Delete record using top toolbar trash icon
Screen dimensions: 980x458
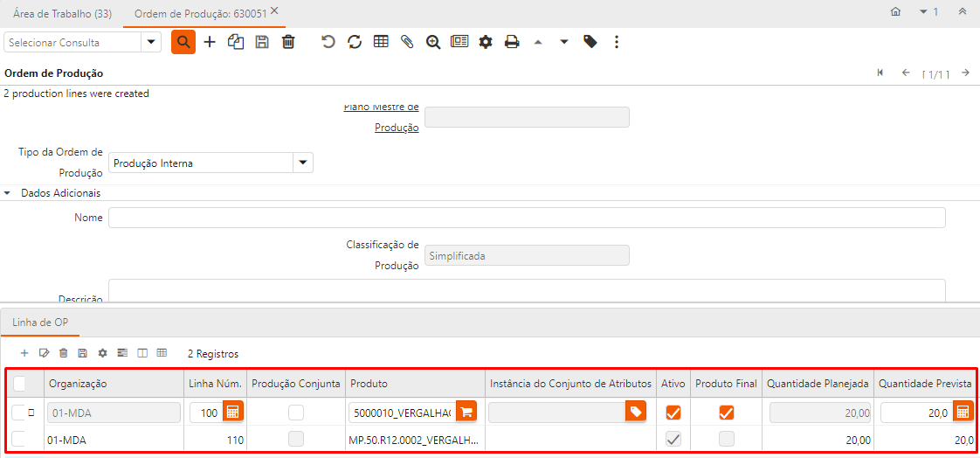coord(288,42)
